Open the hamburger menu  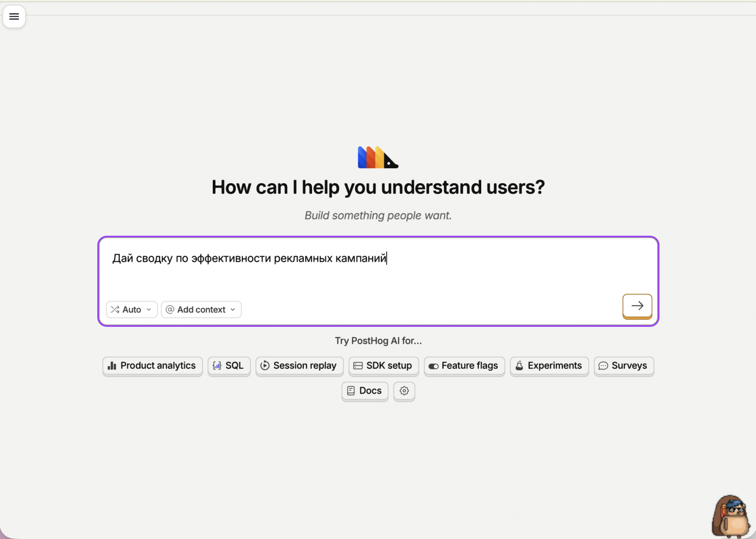14,16
